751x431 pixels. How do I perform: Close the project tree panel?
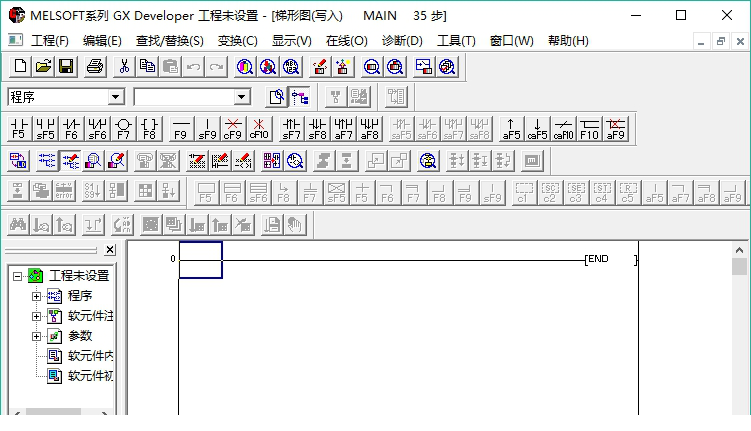point(110,250)
